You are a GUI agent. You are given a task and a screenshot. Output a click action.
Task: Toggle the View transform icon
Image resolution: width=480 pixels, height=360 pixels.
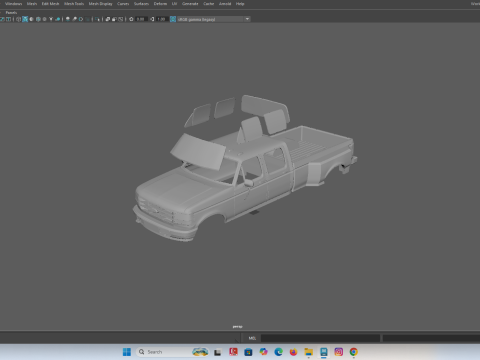(x=173, y=19)
